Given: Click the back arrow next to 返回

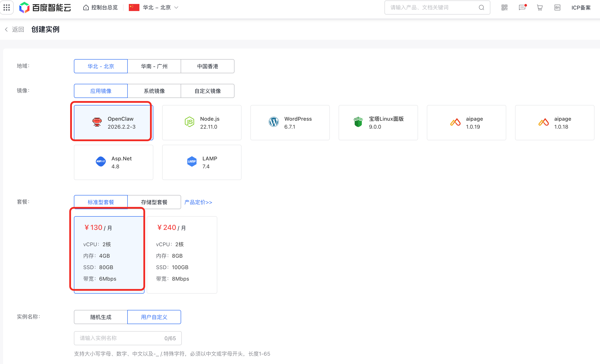Looking at the screenshot, I should pos(6,29).
